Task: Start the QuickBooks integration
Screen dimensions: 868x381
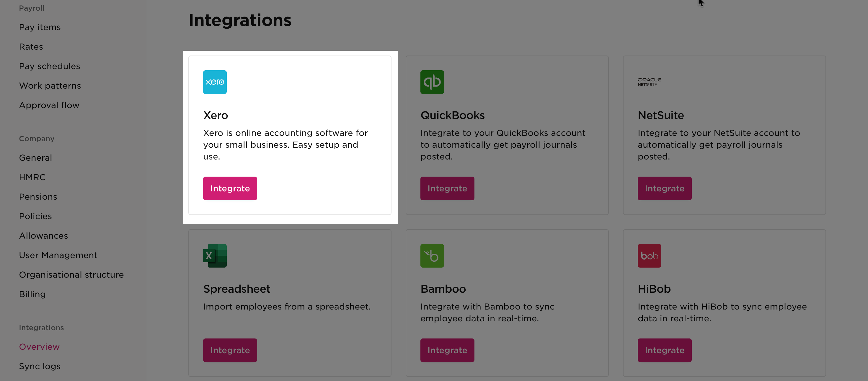Action: (x=447, y=188)
